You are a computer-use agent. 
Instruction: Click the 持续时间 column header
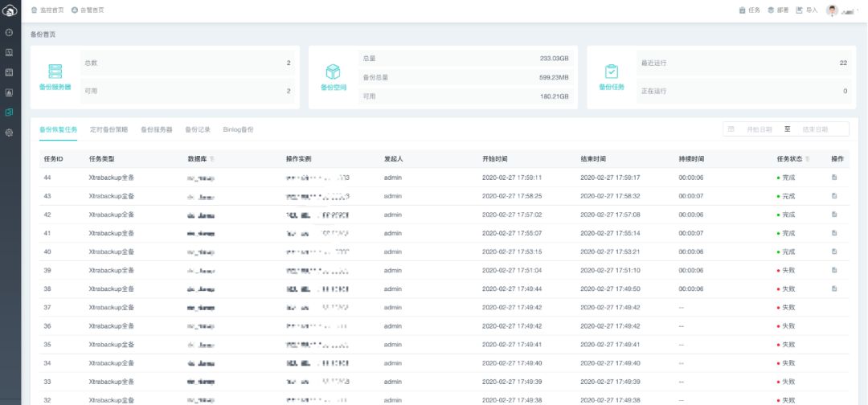tap(691, 159)
